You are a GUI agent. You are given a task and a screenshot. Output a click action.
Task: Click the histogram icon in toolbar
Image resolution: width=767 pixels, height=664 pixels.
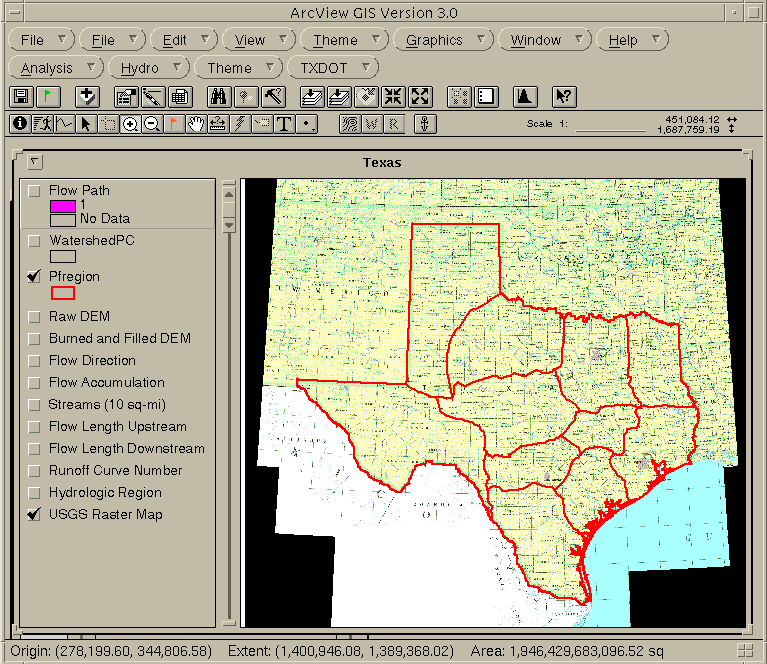click(525, 97)
